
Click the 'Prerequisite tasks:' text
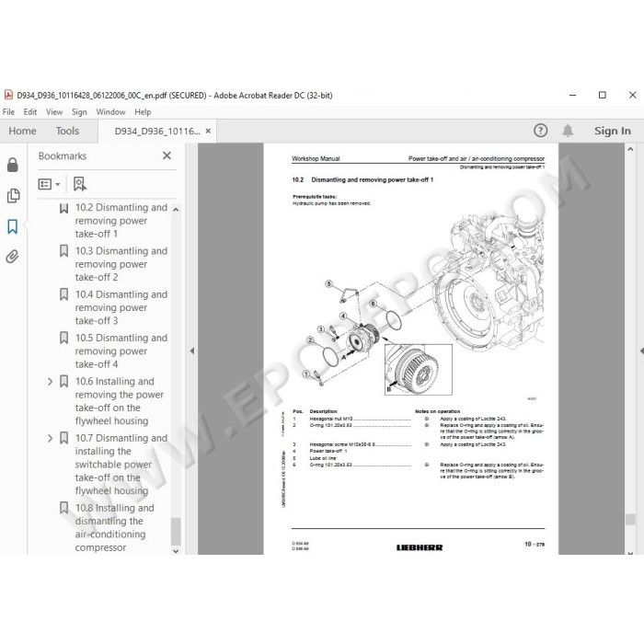(315, 197)
